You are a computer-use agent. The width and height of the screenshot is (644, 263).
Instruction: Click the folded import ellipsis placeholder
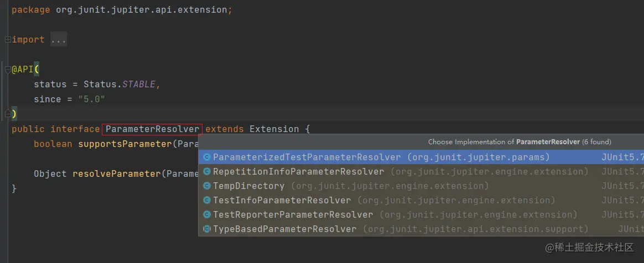[x=58, y=40]
